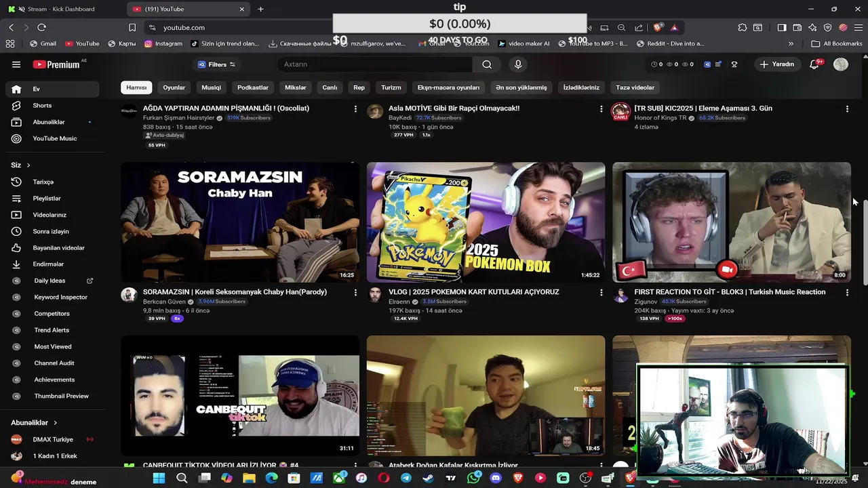
Task: Open more options for FIRST REACTION video
Action: coord(847,292)
